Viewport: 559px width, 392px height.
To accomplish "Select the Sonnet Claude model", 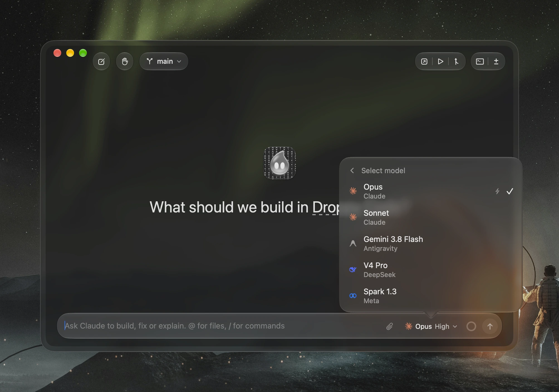I will (431, 217).
